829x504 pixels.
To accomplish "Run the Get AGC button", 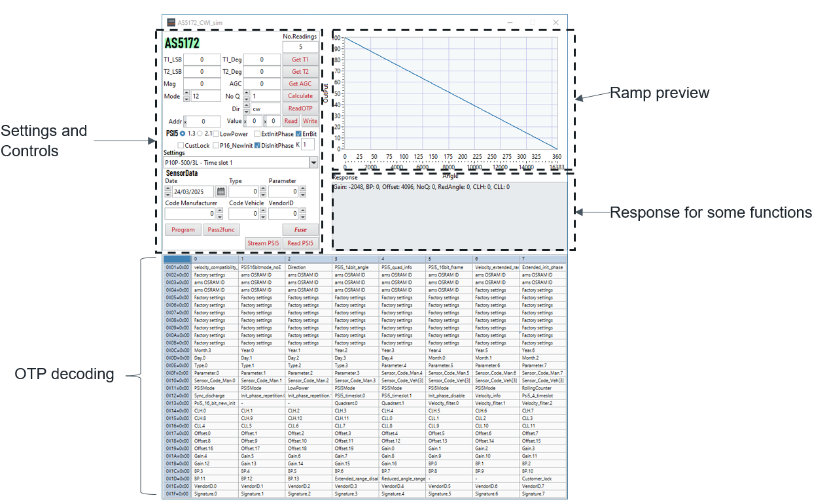I will coord(300,84).
